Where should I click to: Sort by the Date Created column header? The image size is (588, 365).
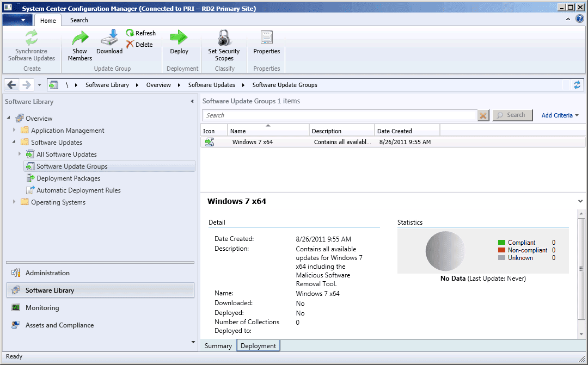407,131
